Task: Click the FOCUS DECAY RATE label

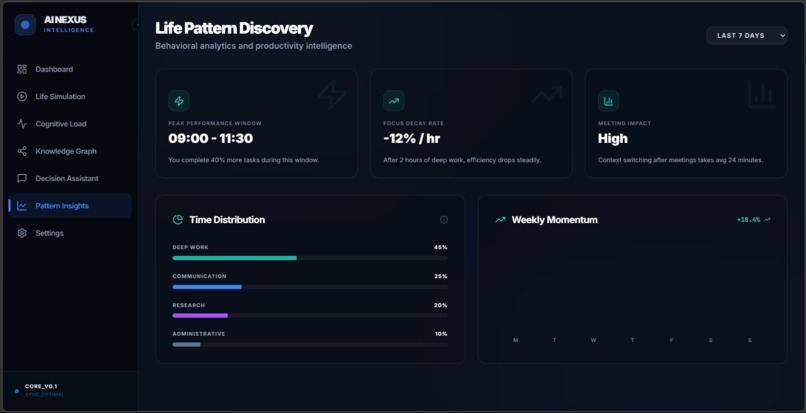Action: (x=413, y=123)
